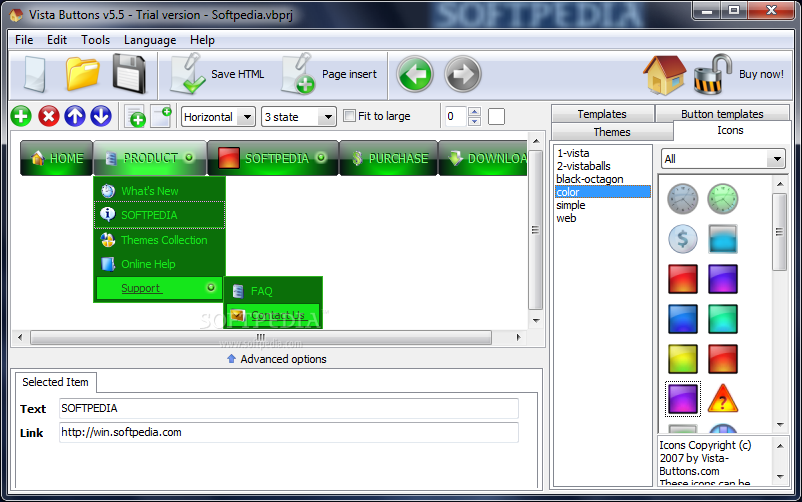Add item with the green plus icon
The height and width of the screenshot is (502, 802).
coord(21,116)
